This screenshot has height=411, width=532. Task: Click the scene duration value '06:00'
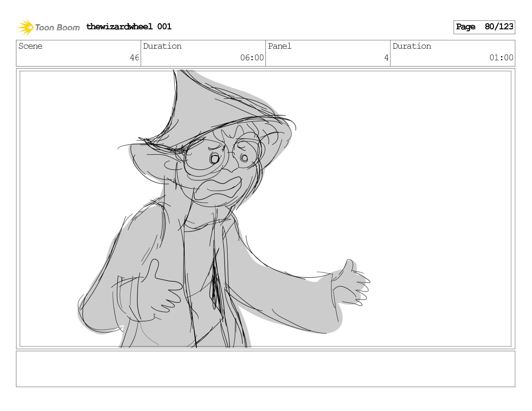coord(252,58)
